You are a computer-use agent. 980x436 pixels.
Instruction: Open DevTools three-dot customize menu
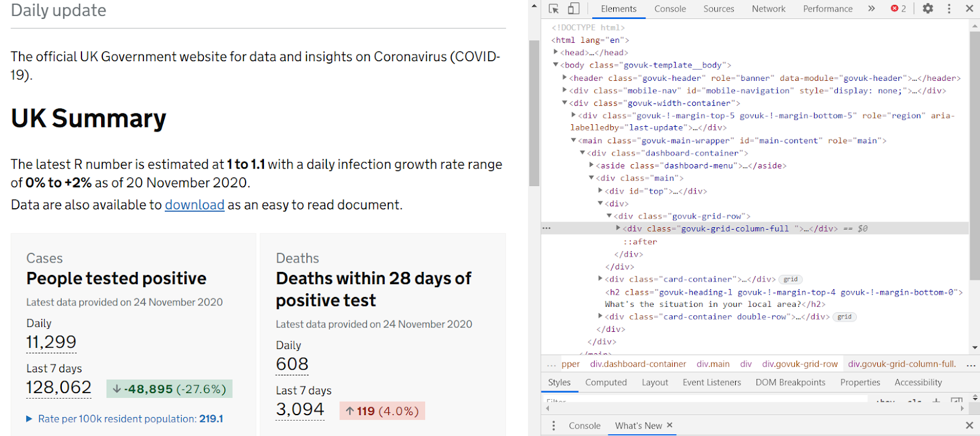coord(949,9)
